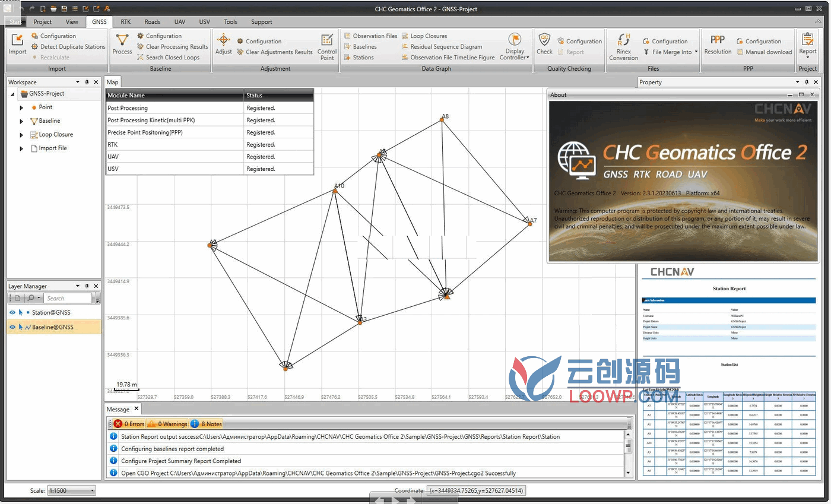Run the Quality Checking Check tool

click(x=544, y=45)
